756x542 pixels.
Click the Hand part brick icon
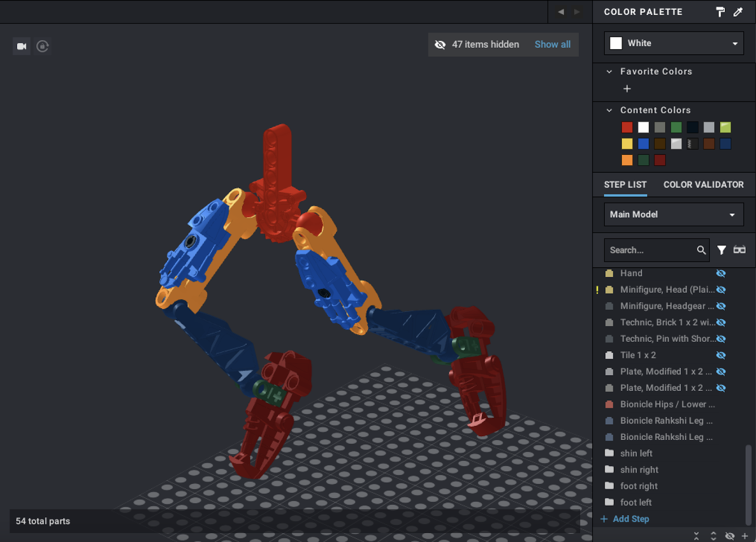[610, 273]
